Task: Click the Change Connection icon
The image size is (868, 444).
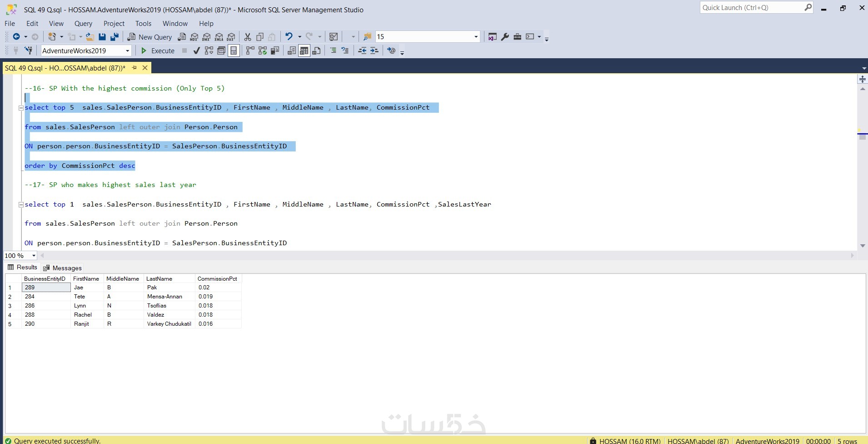Action: [29, 50]
